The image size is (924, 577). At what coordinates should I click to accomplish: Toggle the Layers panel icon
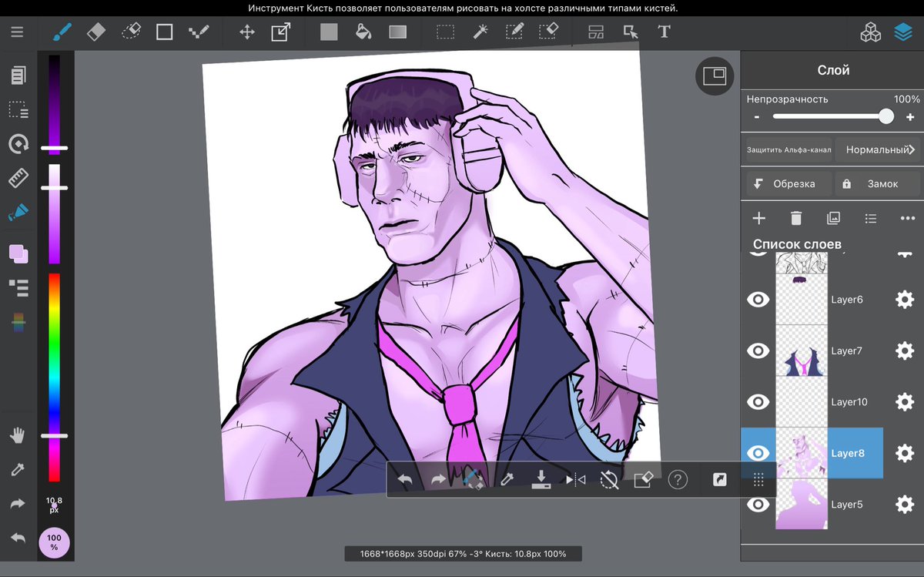click(903, 32)
